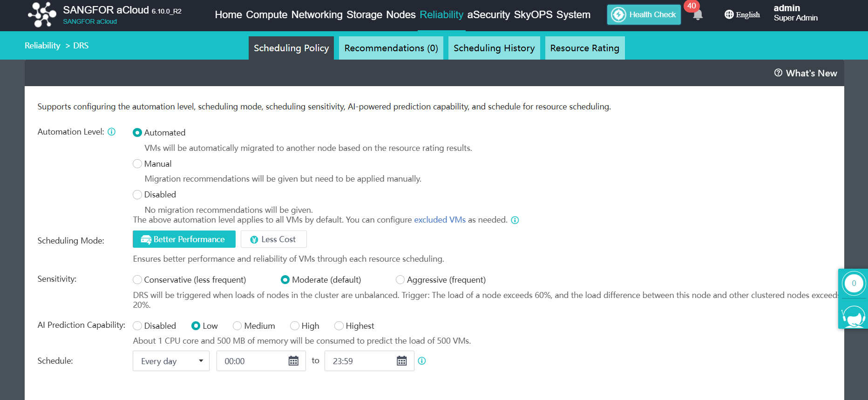Click the What's New link
The width and height of the screenshot is (868, 400).
pos(806,73)
